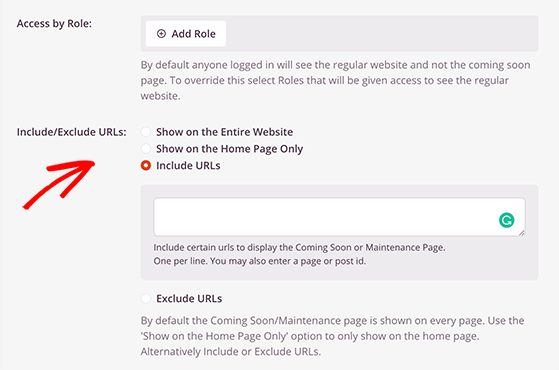Choose Show on the Home Page Only radio
The height and width of the screenshot is (370, 559).
point(146,148)
